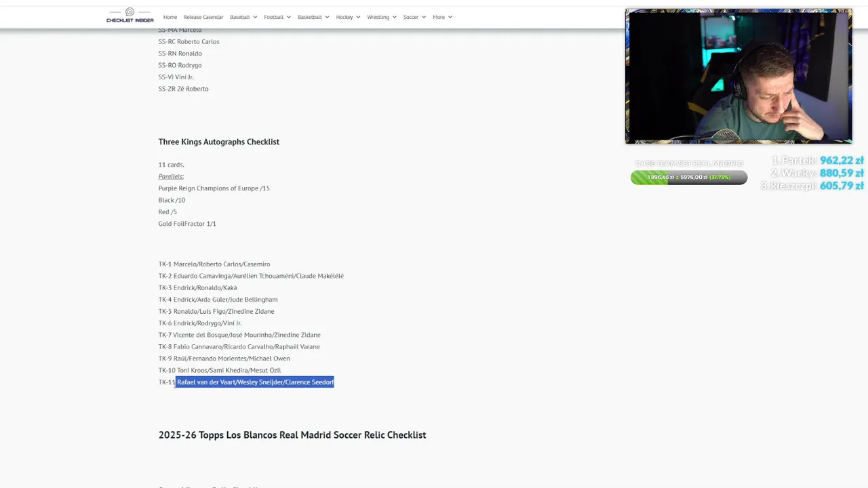Click the 2025-26 Topps Los Blancos Relic Checklist heading
The image size is (868, 488).
(292, 435)
